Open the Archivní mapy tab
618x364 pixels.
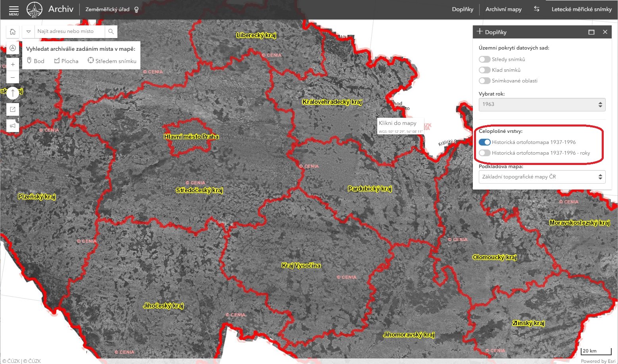[x=503, y=9]
